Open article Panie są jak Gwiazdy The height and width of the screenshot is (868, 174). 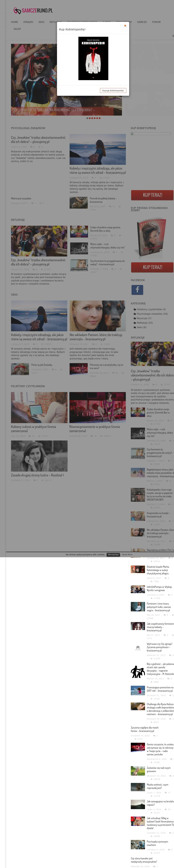pyautogui.click(x=42, y=365)
